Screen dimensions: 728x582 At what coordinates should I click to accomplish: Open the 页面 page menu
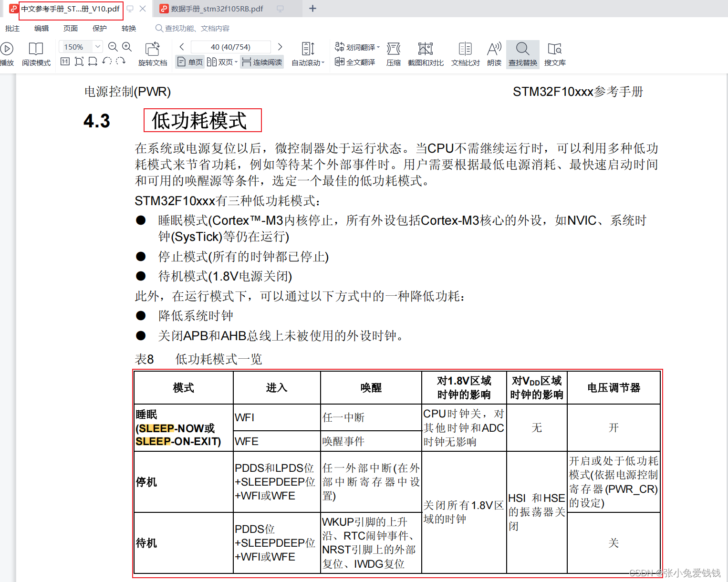click(71, 29)
